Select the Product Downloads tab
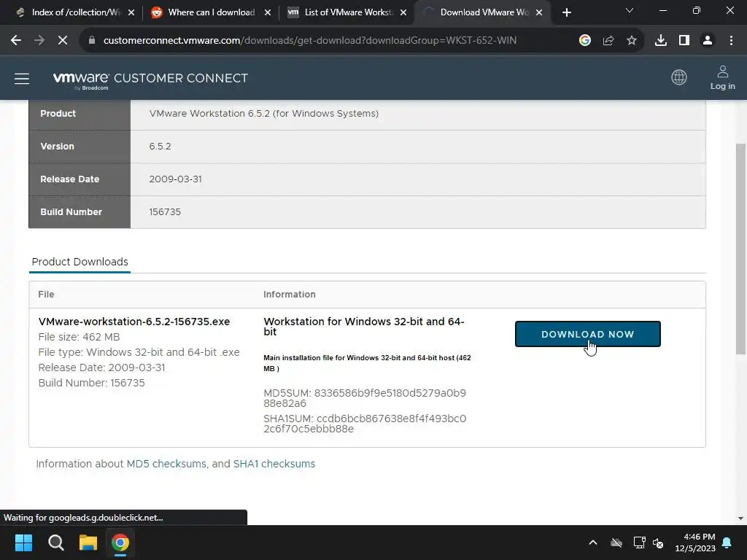This screenshot has width=747, height=560. (80, 262)
